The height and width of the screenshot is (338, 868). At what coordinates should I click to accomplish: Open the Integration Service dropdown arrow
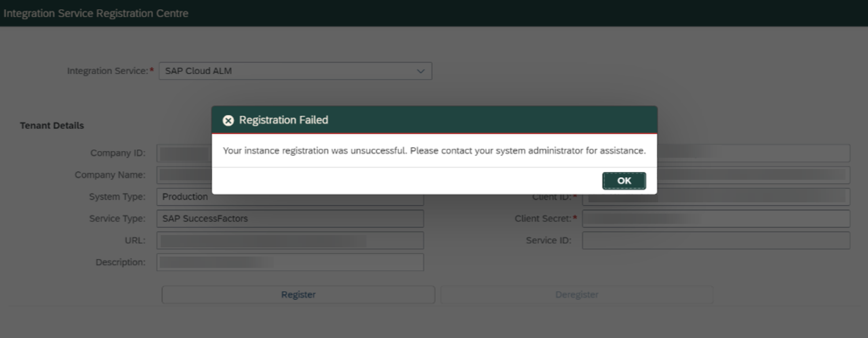coord(421,71)
